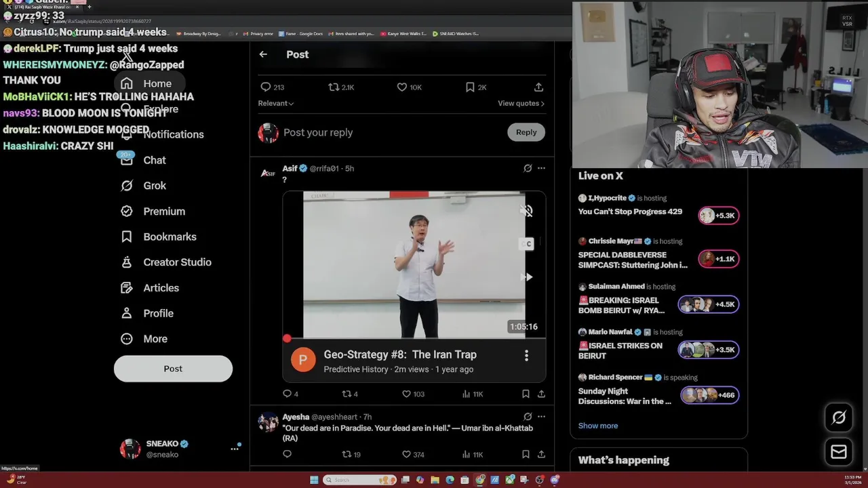This screenshot has height=488, width=868.
Task: Open the Articles sidebar item
Action: 150,288
